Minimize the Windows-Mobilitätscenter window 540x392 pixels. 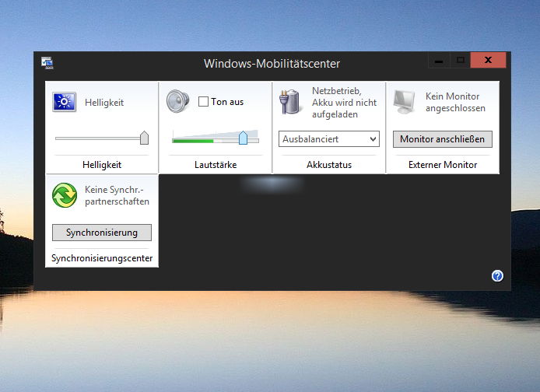pyautogui.click(x=439, y=61)
